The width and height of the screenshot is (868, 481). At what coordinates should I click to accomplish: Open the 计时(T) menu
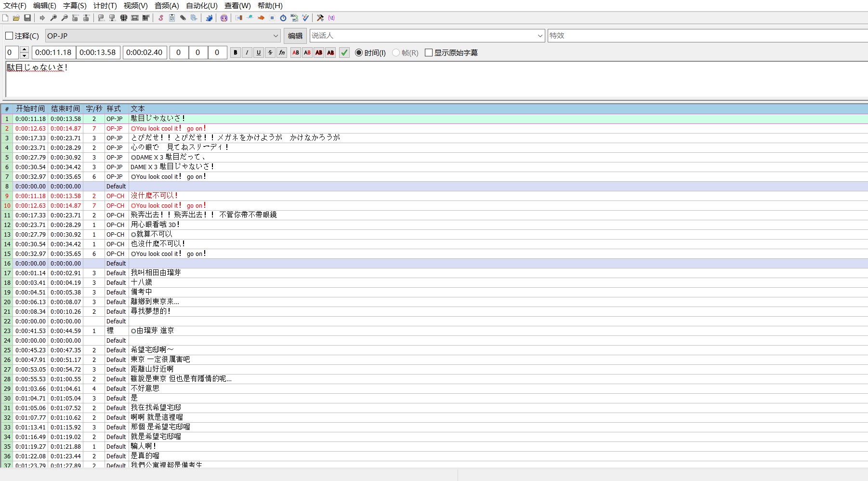[105, 6]
